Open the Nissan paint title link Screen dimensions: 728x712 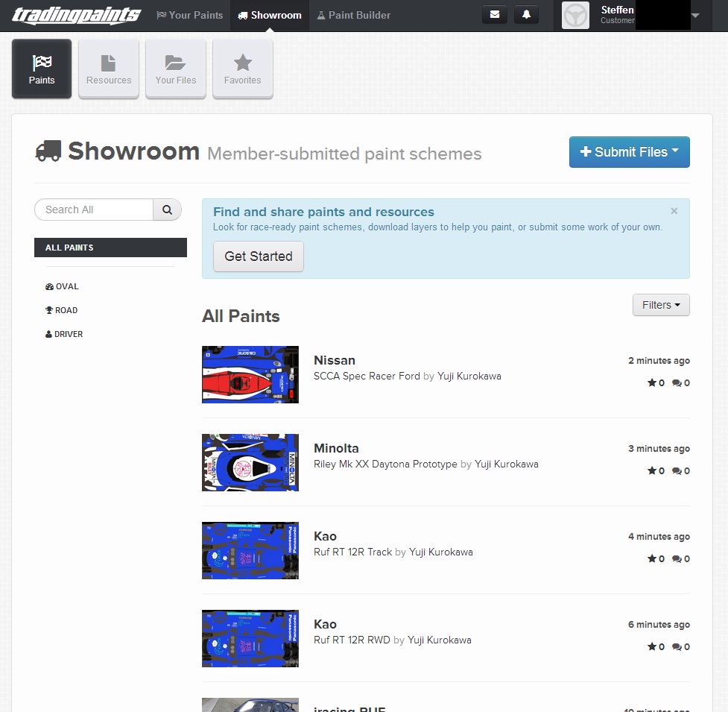click(335, 360)
